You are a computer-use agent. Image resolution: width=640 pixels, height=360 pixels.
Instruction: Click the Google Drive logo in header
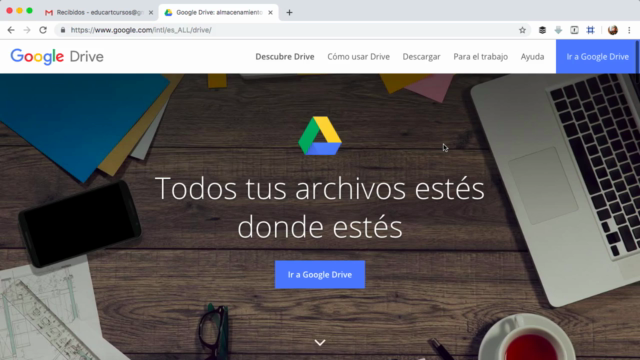(x=57, y=57)
